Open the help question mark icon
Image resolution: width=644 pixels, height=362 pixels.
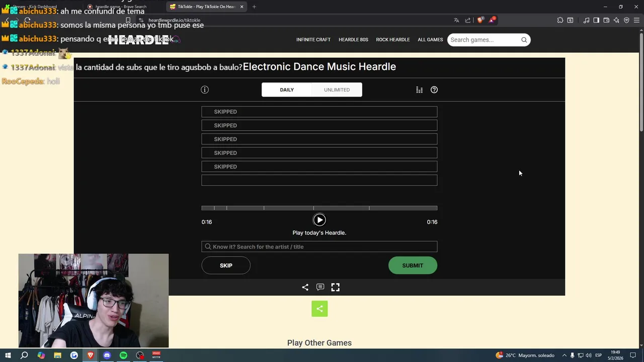pos(434,89)
